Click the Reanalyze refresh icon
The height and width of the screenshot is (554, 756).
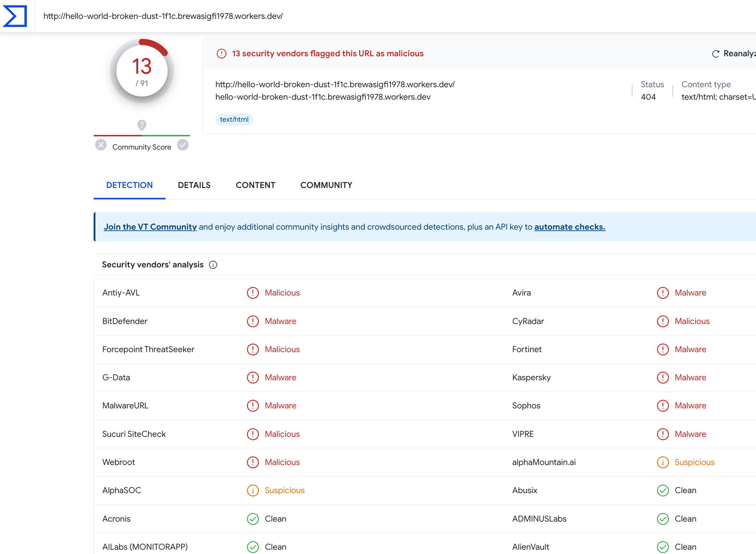(715, 54)
